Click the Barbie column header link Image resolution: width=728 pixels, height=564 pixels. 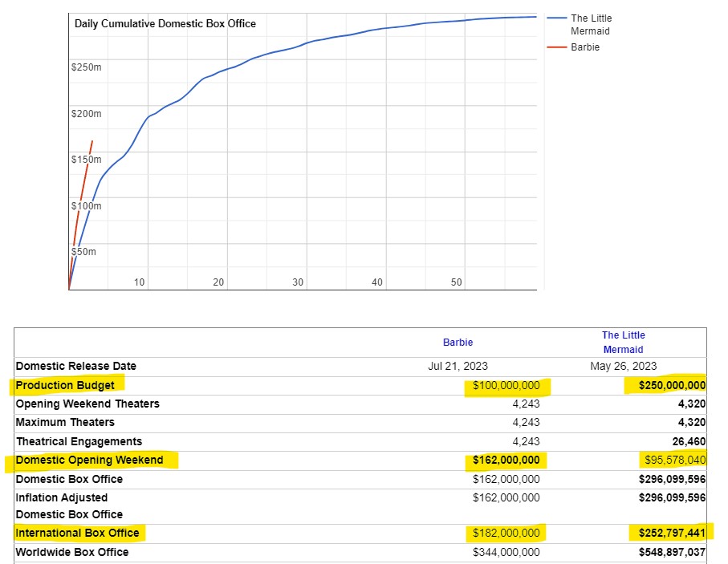(458, 343)
